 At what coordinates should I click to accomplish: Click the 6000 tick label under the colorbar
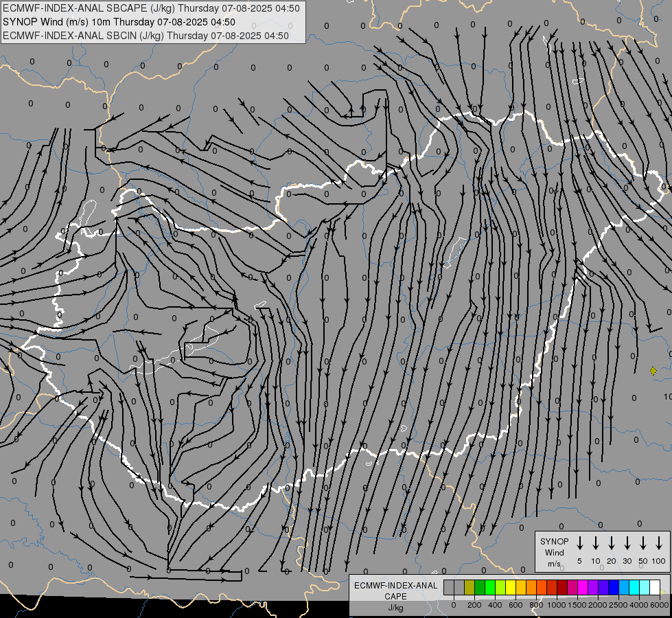[x=660, y=605]
